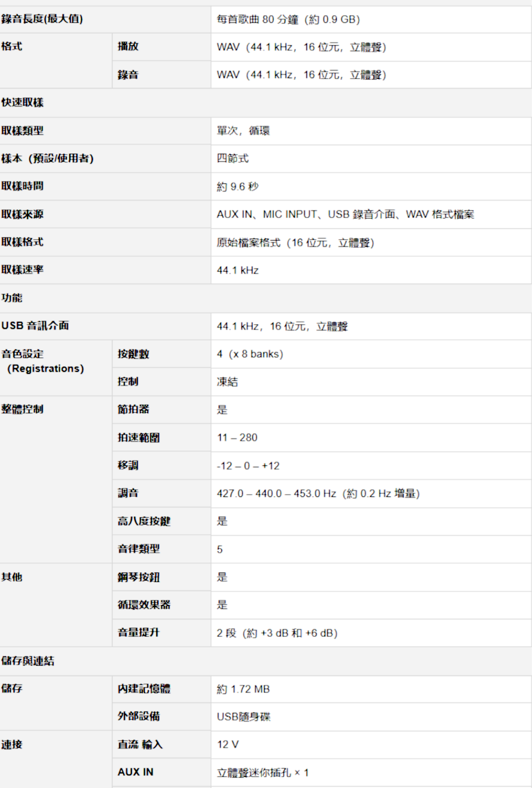Click the 音量提升 value 2 段

(277, 633)
